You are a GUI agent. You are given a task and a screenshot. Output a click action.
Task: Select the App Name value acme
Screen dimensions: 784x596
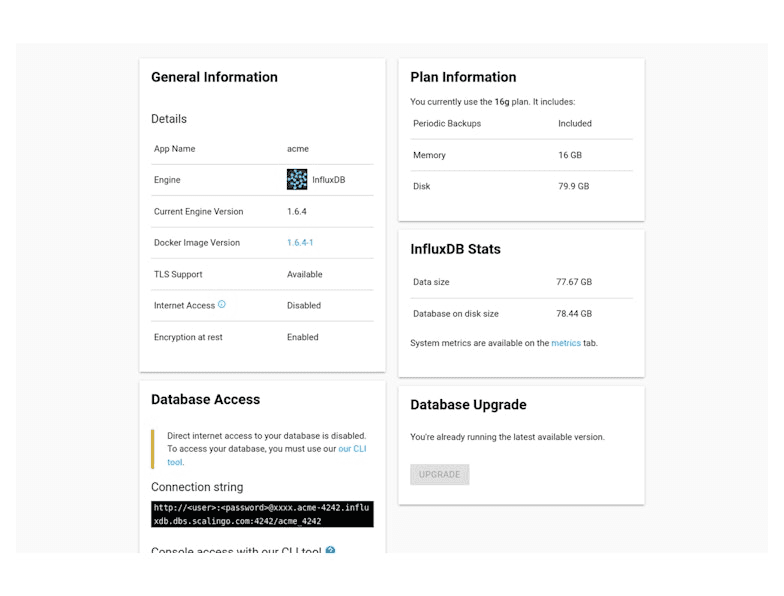[x=298, y=149]
